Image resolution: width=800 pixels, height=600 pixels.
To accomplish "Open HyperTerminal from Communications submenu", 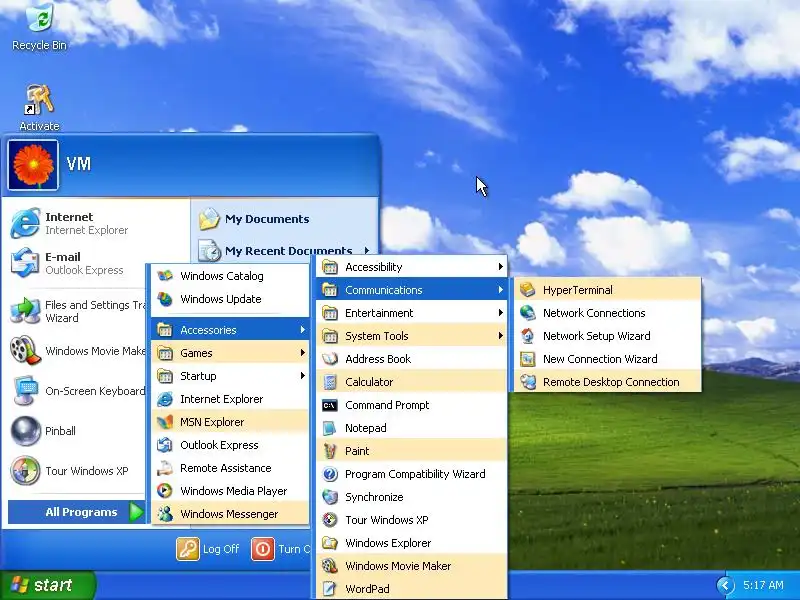I will coord(607,290).
